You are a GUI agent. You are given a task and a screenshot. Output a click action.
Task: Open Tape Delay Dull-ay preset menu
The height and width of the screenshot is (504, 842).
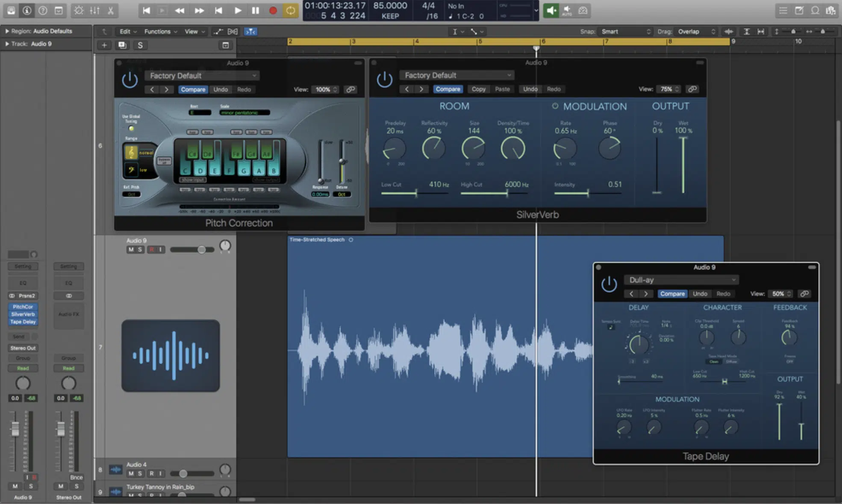(x=681, y=280)
